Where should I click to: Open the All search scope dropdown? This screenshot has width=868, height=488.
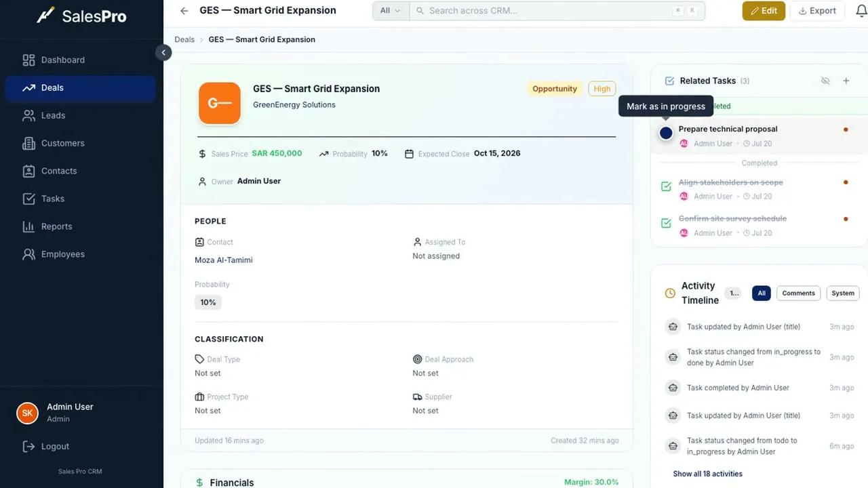(x=391, y=11)
